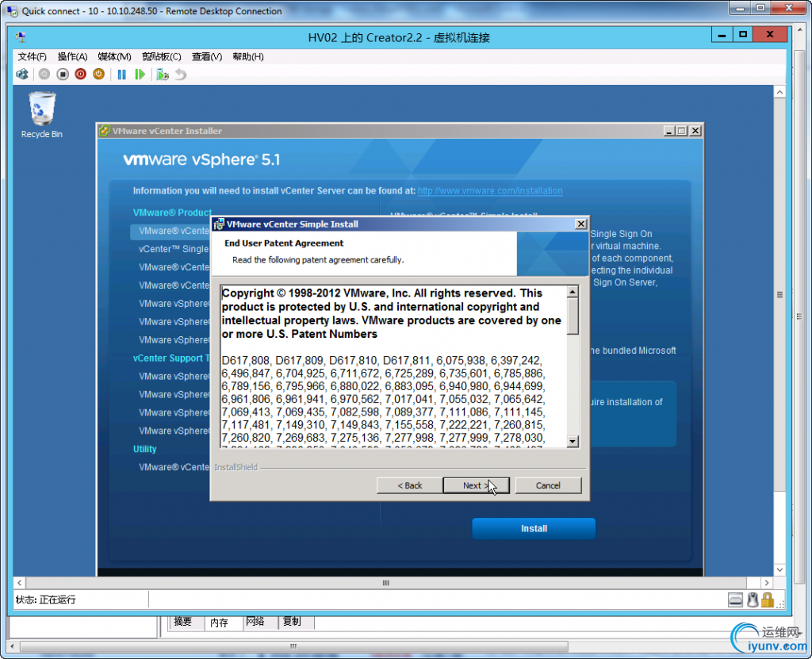This screenshot has width=812, height=659.
Task: Click VM viewer horizontal scroll right arrow
Action: pos(767,583)
